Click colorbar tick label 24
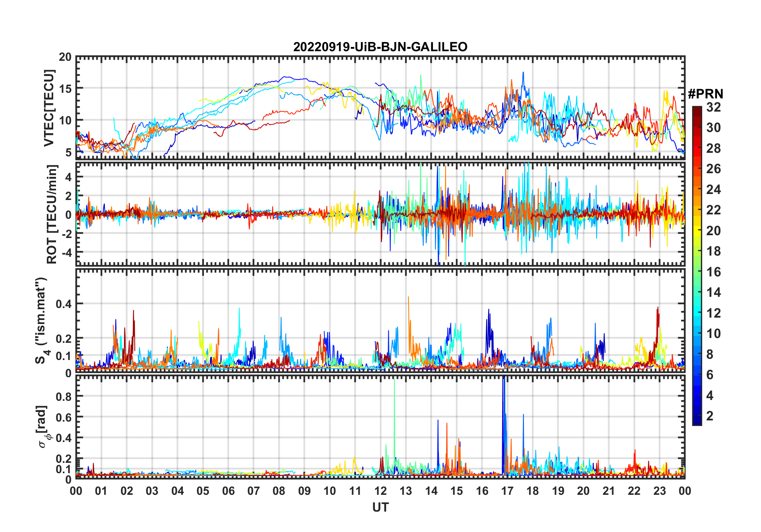The image size is (761, 532). [713, 189]
